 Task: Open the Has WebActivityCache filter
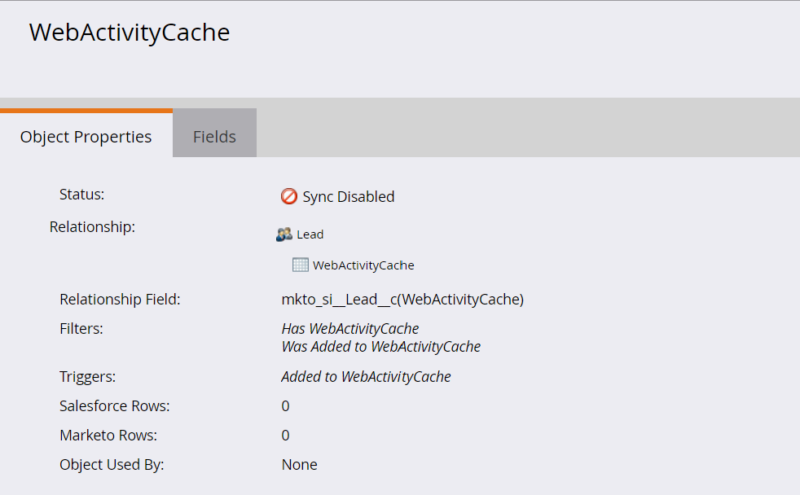point(350,328)
